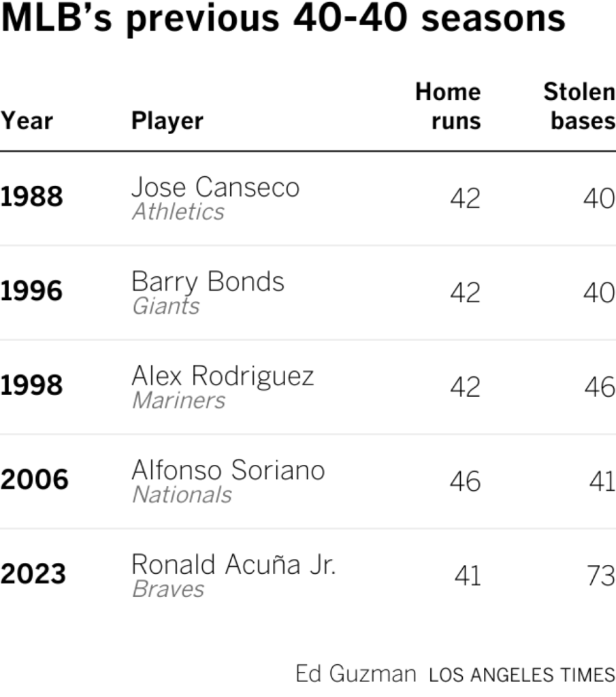
Task: Click the Stolen bases column header
Action: pos(579,106)
